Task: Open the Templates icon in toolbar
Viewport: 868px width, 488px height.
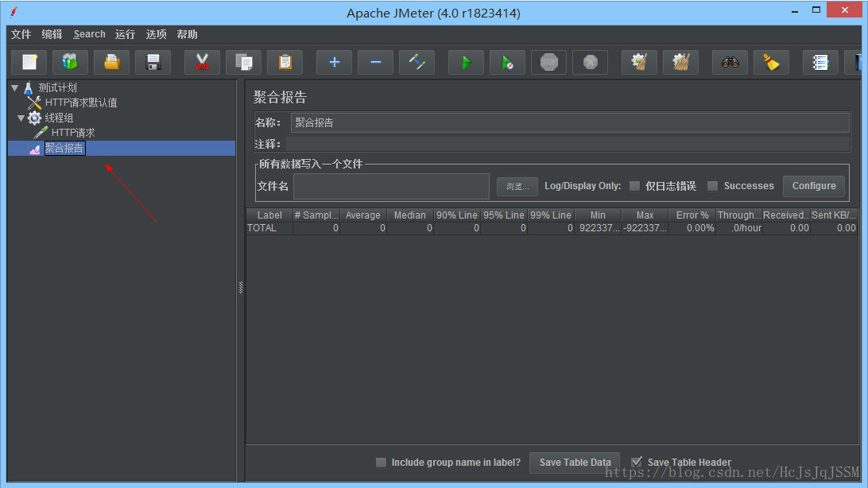Action: [x=70, y=62]
